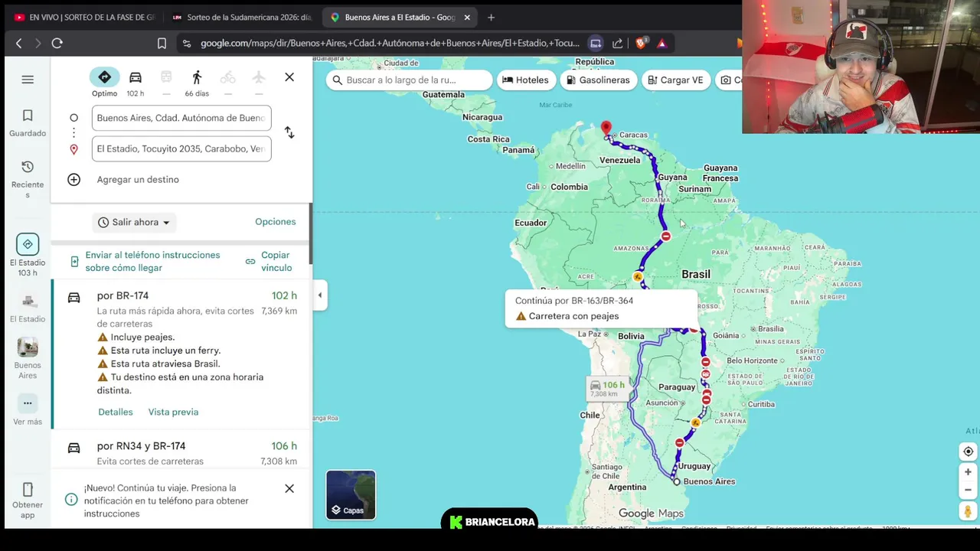Close the Buenos Aires a El Estadio tab

(467, 17)
